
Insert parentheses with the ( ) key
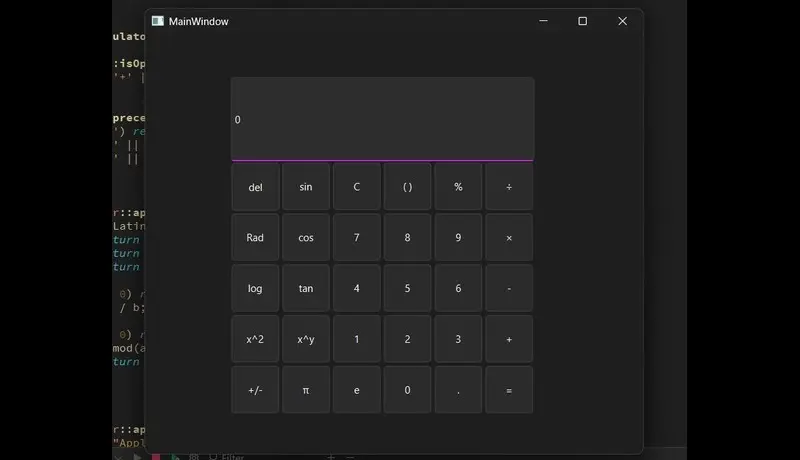(407, 187)
